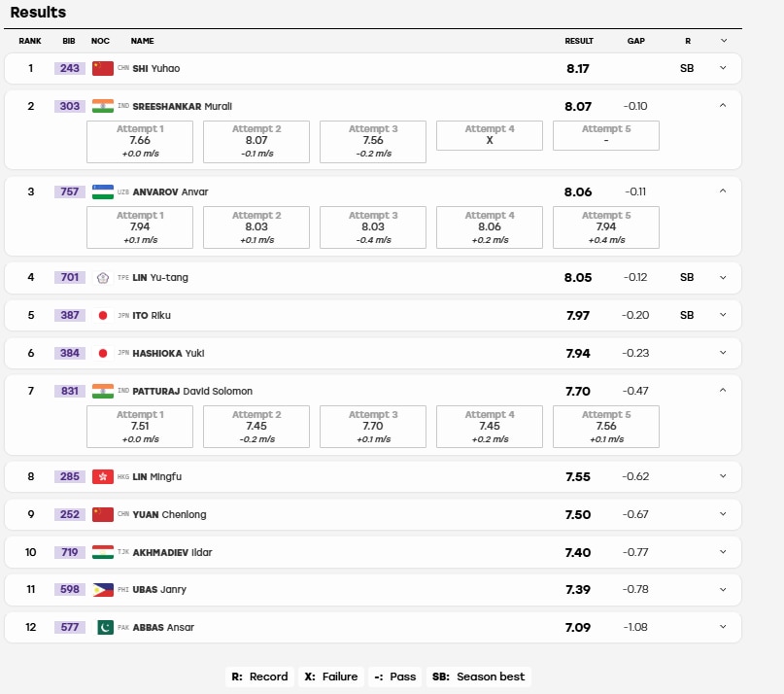Image resolution: width=784 pixels, height=694 pixels.
Task: Click the Japan flag beside ITO Riku
Action: 103,315
